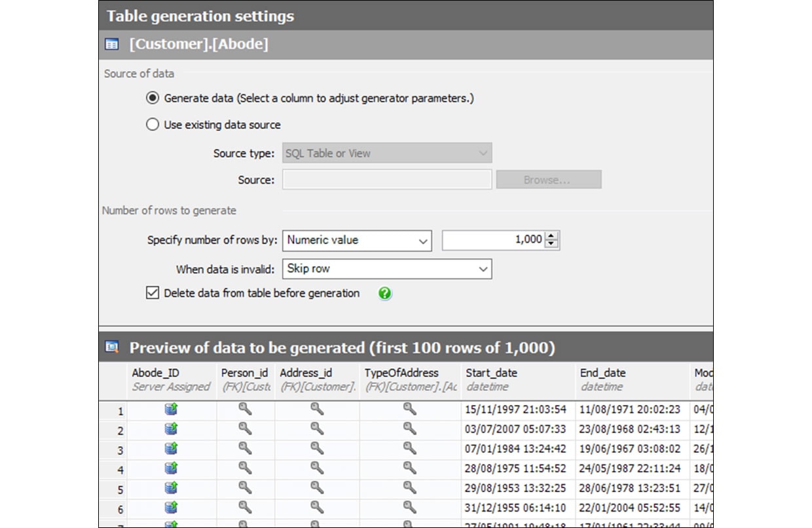Toggle Delete data from table before generation
Screen dimensions: 812x528
pyautogui.click(x=152, y=293)
